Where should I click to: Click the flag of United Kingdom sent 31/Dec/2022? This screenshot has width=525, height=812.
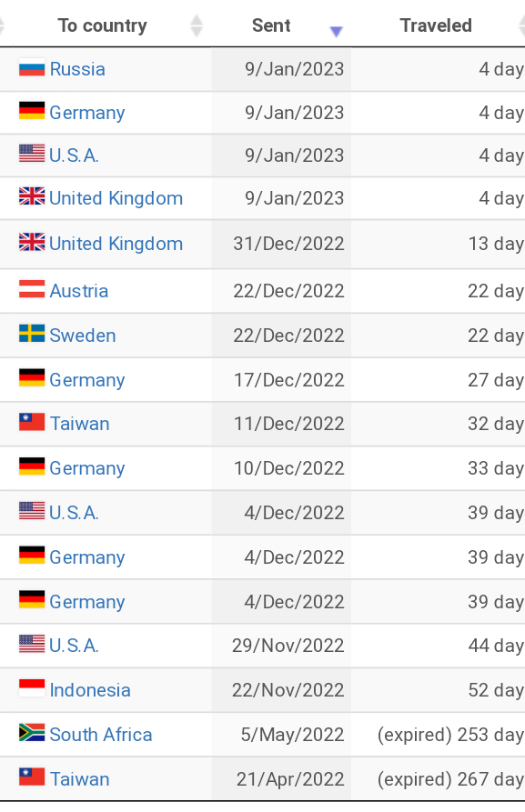(32, 242)
